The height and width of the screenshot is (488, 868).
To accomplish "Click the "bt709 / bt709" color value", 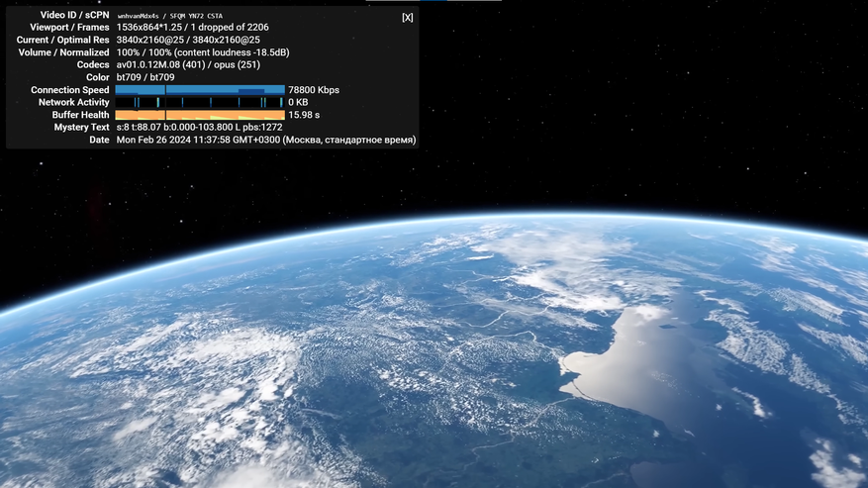I will click(145, 77).
